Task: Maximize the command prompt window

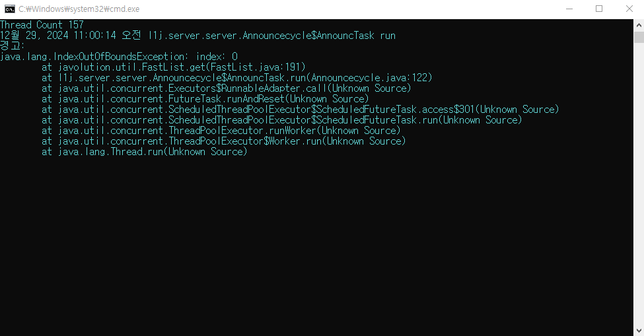Action: [599, 9]
